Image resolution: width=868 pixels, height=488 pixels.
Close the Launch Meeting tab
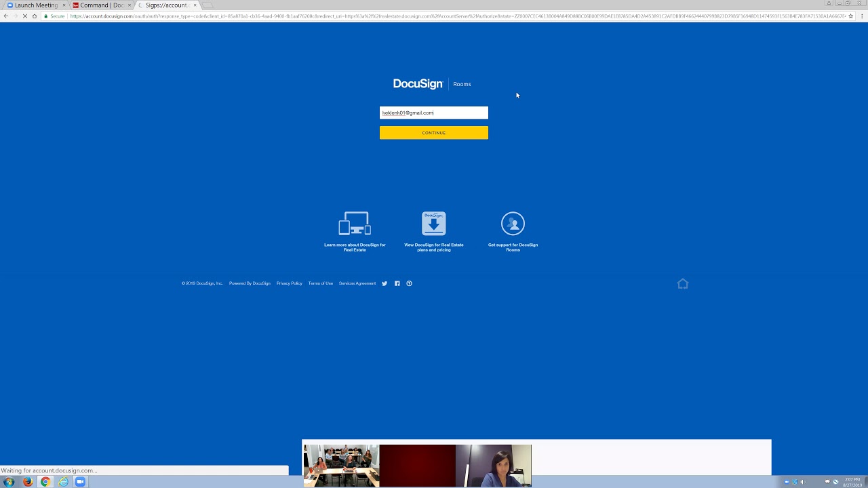pos(64,5)
